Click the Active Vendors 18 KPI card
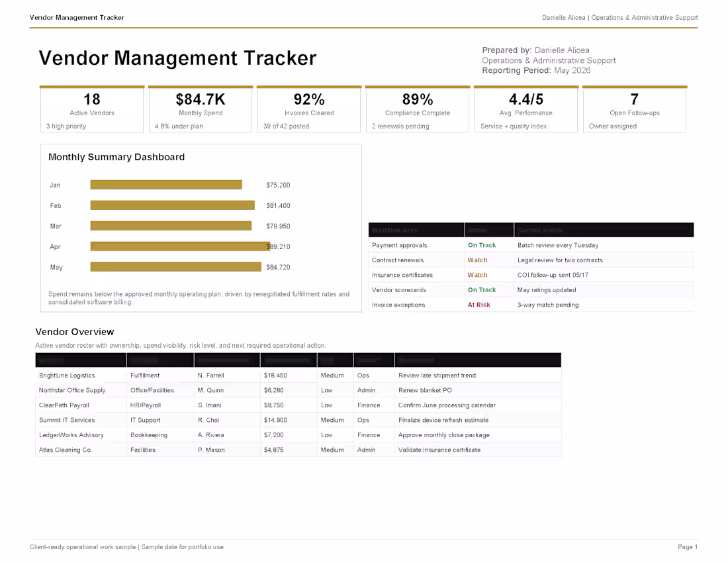Screen dimensions: 728x563 pos(92,109)
